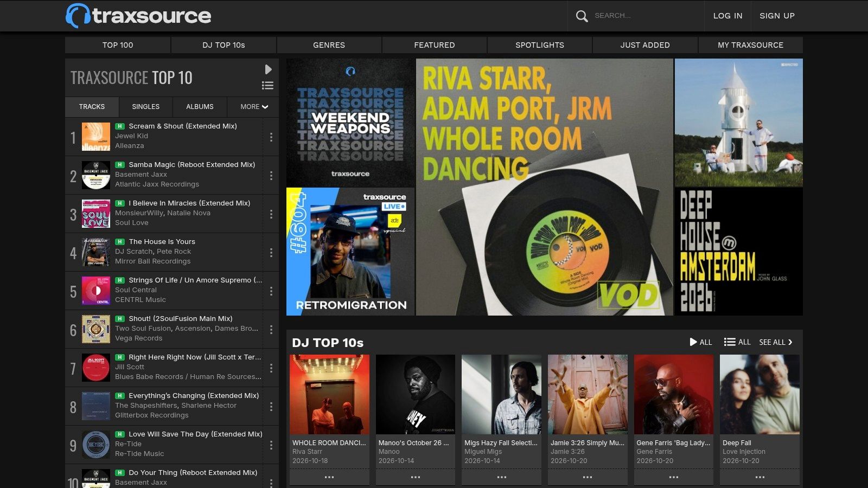
Task: Open the Weekend Weapons banner
Action: pyautogui.click(x=350, y=123)
